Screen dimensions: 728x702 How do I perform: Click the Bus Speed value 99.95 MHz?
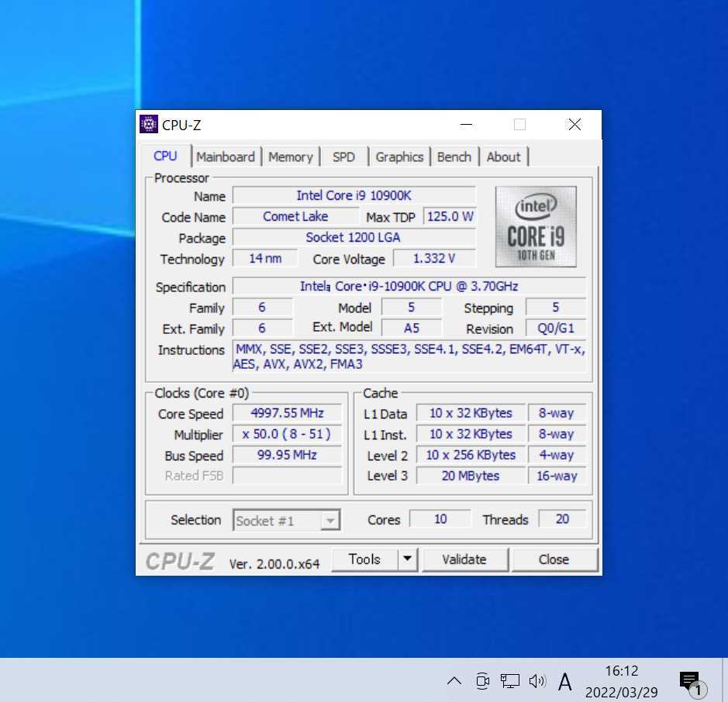(287, 455)
